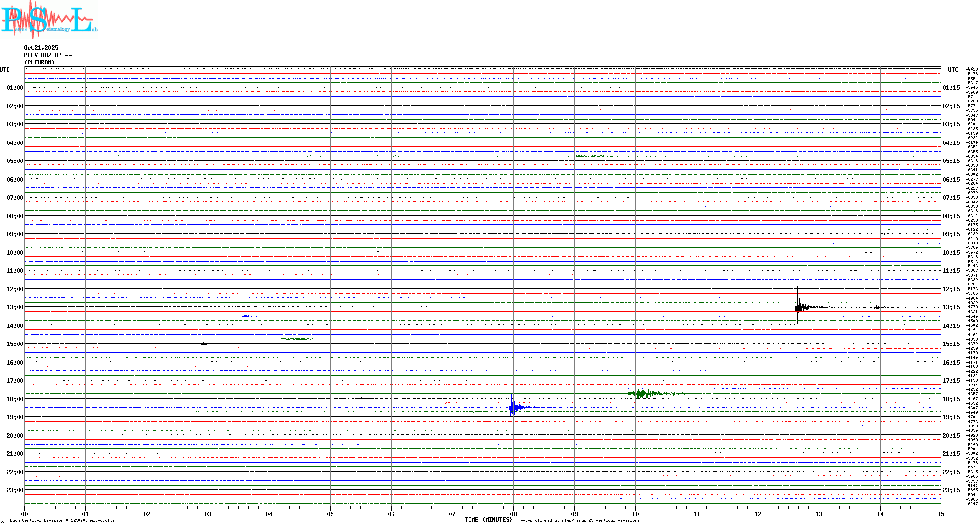Click the 13:15 time label on the right
Image resolution: width=980 pixels, height=527 pixels.
[x=951, y=307]
